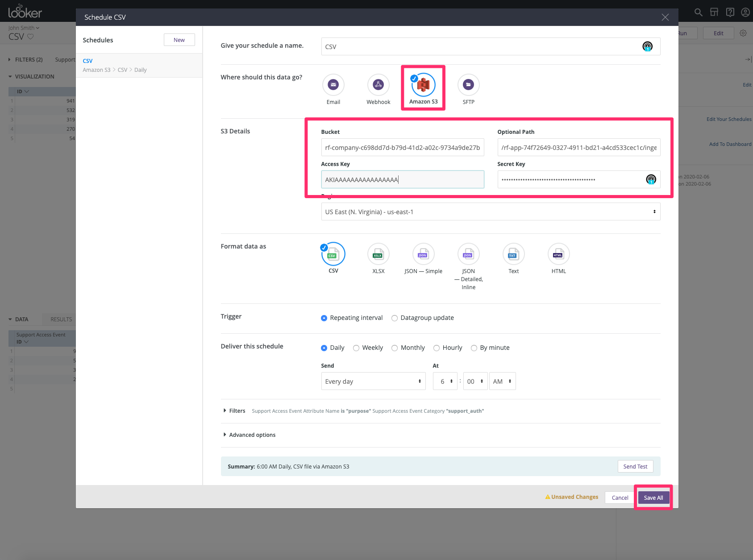
Task: Open the minutes dropdown showing 00
Action: 475,381
